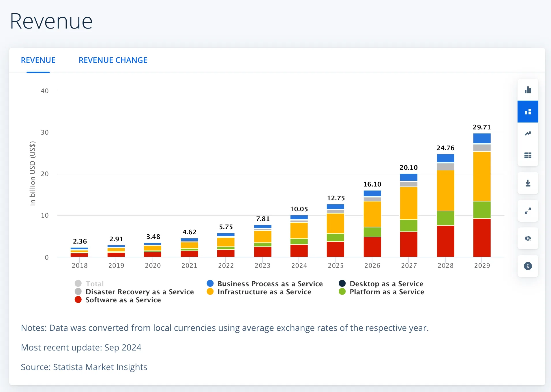Click the 2028 bar's red Software segment

[445, 241]
